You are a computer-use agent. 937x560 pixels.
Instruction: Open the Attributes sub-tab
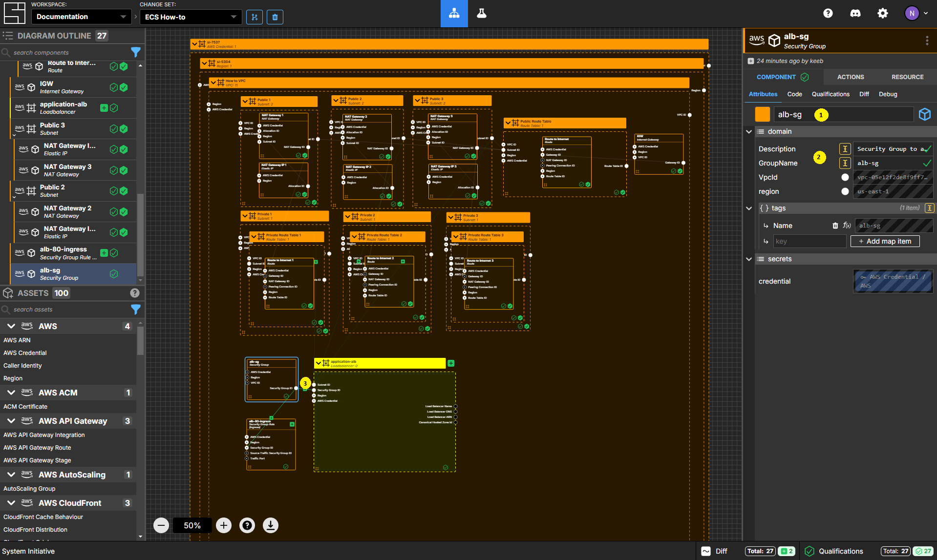(763, 94)
